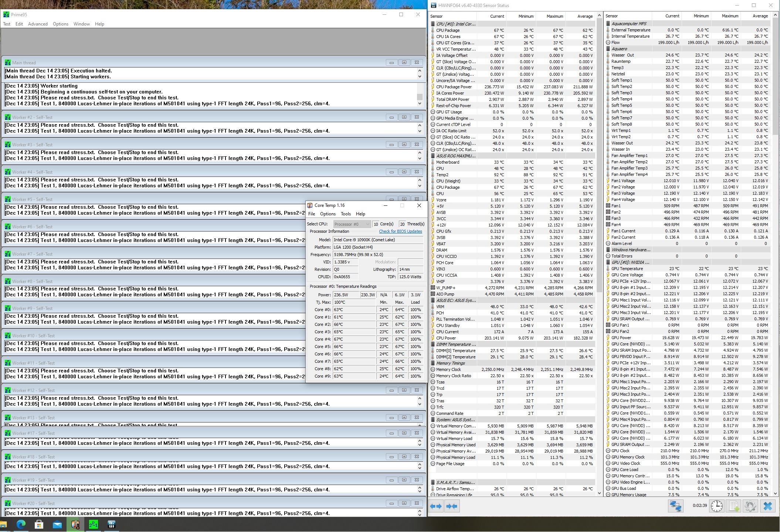Viewport: 780px width, 532px height.
Task: Maximize the Main thread subwindow
Action: [x=404, y=62]
